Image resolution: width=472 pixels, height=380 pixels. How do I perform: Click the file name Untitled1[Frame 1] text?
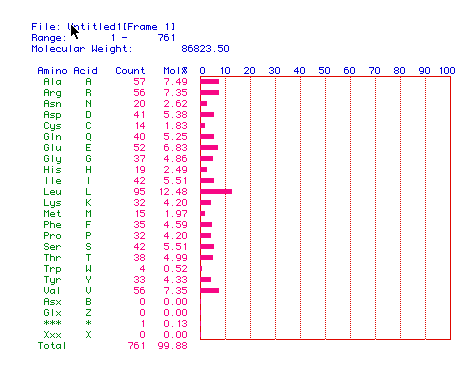pyautogui.click(x=121, y=27)
